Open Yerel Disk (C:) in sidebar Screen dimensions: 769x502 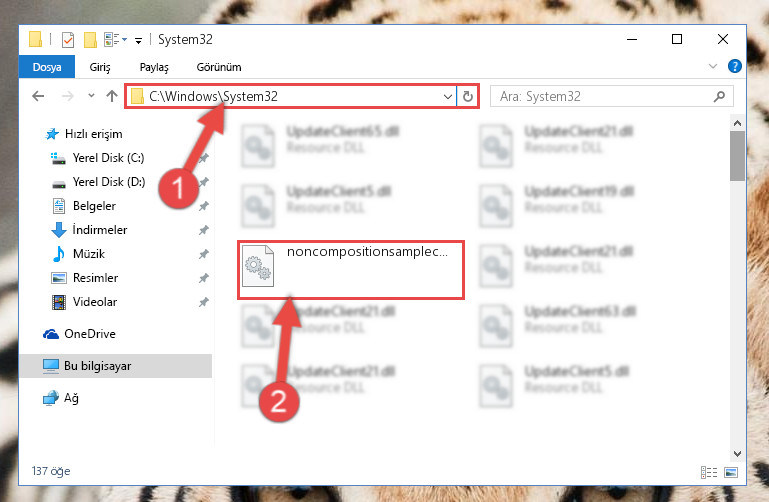pyautogui.click(x=108, y=158)
